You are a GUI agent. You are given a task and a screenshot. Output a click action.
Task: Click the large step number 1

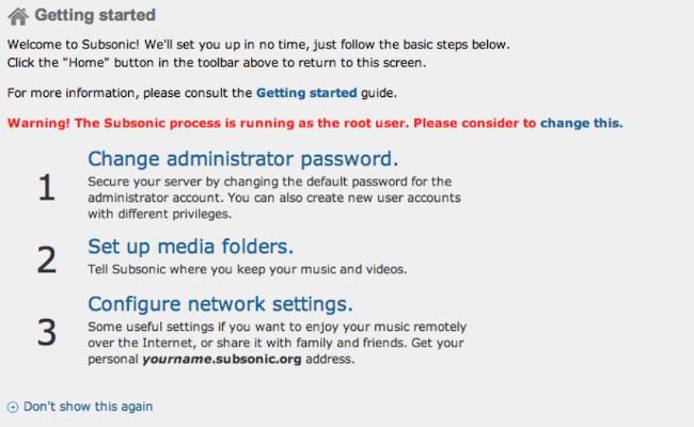coord(45,188)
